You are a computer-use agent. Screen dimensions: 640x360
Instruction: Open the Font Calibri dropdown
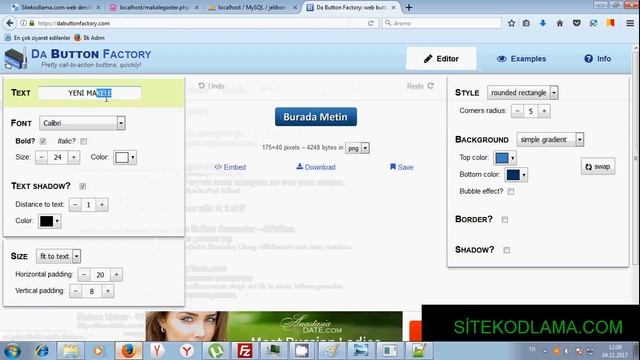pos(82,123)
